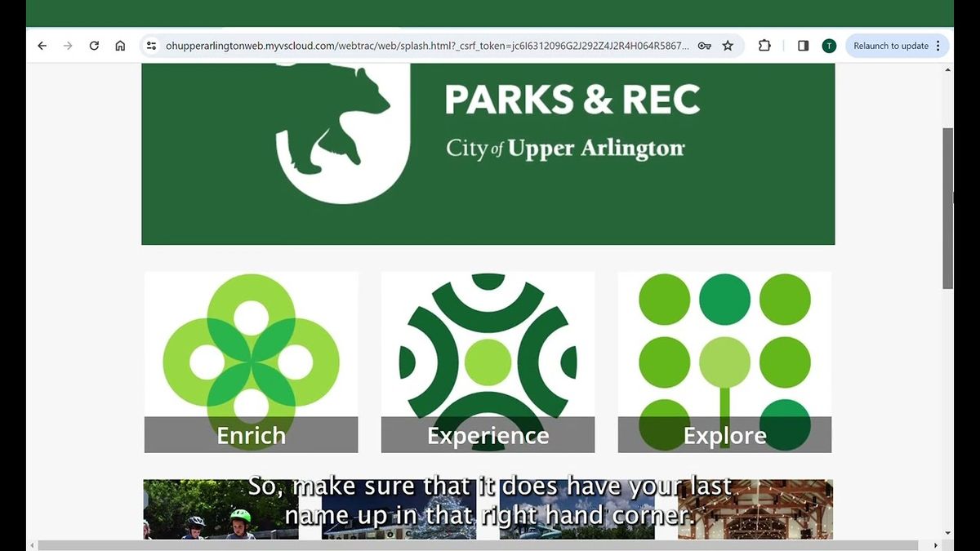
Task: Open the Chrome three-dot menu
Action: [x=938, y=46]
